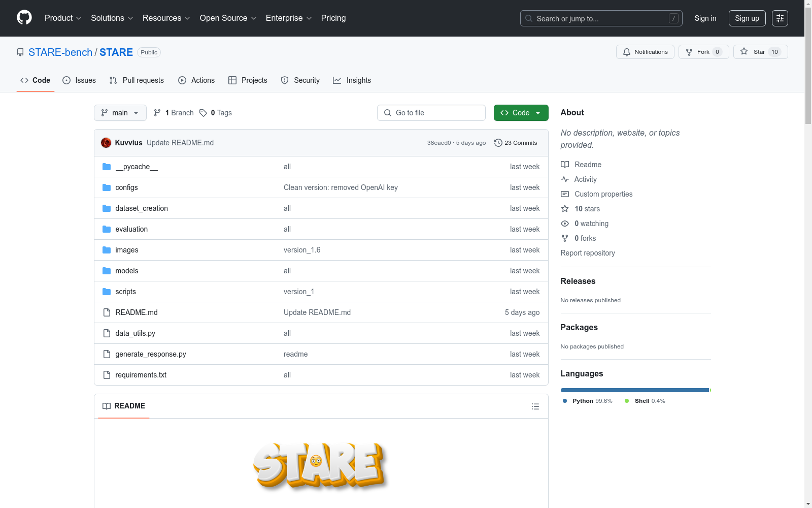Click the GitHub logo icon
812x508 pixels.
(24, 18)
